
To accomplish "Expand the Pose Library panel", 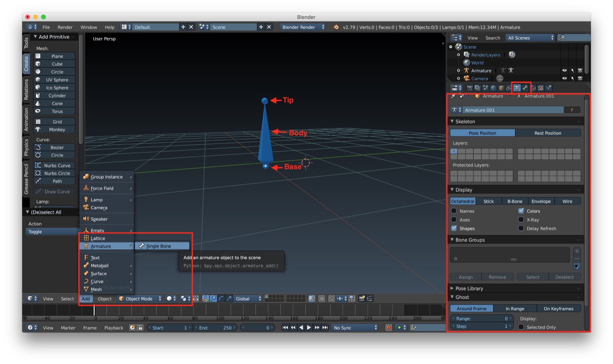I will pos(452,288).
